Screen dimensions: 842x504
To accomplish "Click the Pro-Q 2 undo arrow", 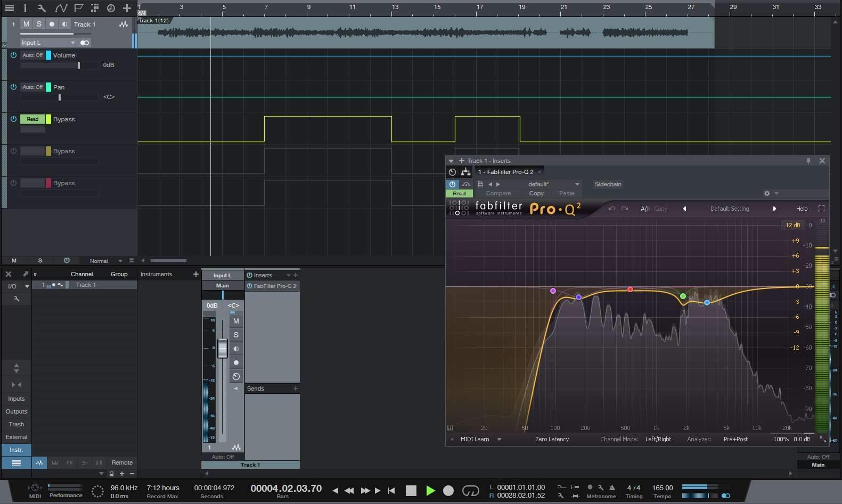I will click(x=611, y=209).
